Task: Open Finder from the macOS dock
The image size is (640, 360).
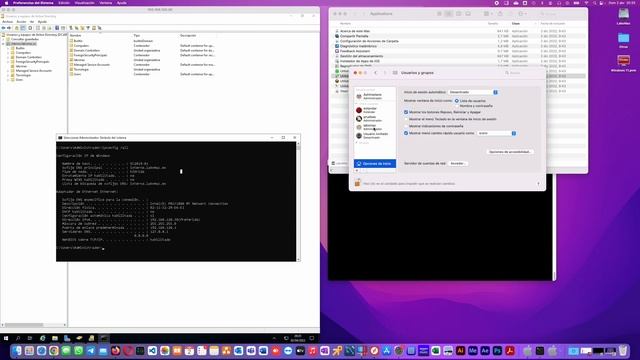Action: click(17, 351)
